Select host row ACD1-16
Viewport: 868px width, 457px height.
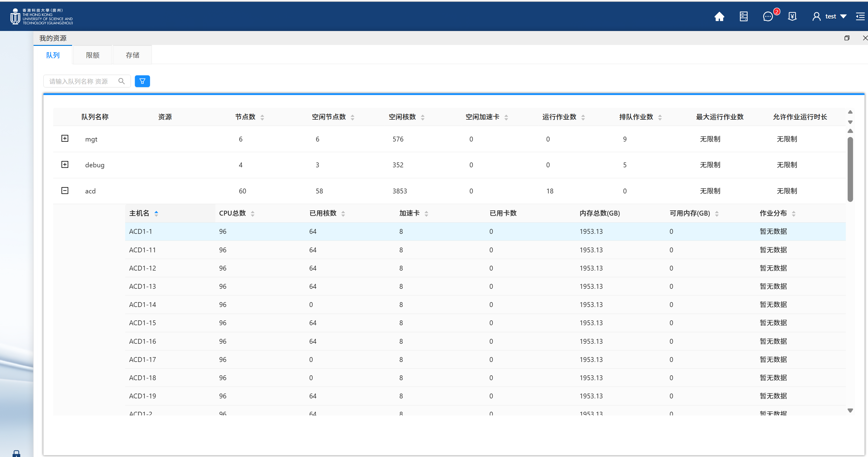pos(485,341)
